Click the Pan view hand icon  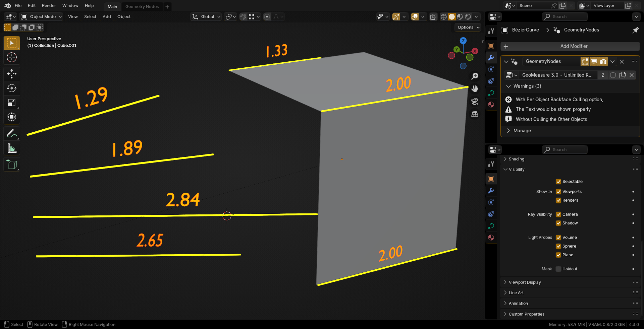click(x=475, y=89)
